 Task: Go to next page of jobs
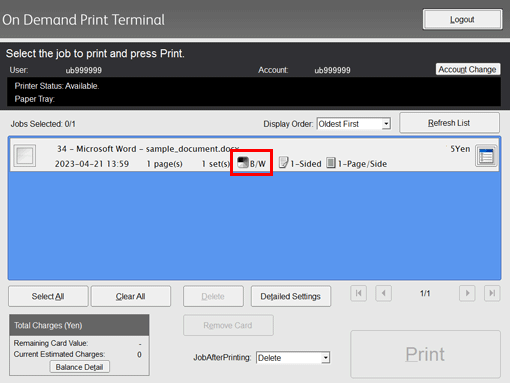(x=467, y=293)
